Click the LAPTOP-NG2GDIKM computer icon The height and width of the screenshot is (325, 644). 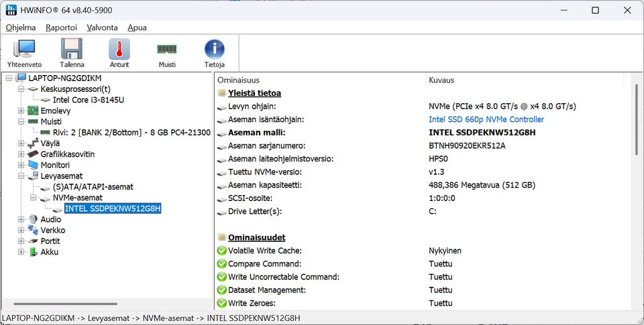click(x=21, y=78)
